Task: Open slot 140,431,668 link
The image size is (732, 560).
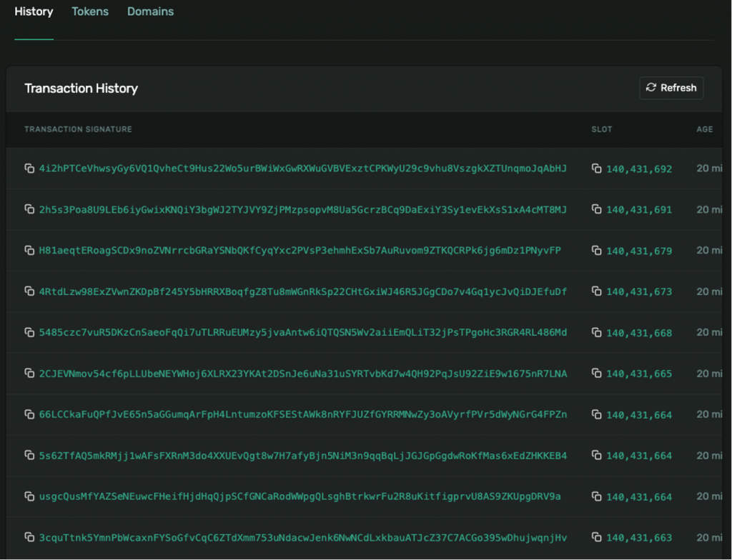Action: [639, 333]
